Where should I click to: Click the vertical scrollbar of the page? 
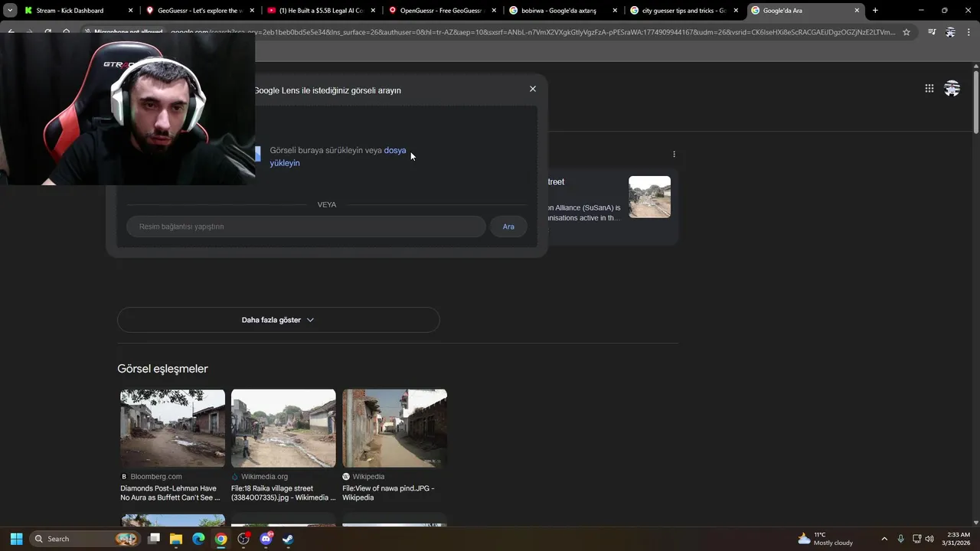point(975,103)
